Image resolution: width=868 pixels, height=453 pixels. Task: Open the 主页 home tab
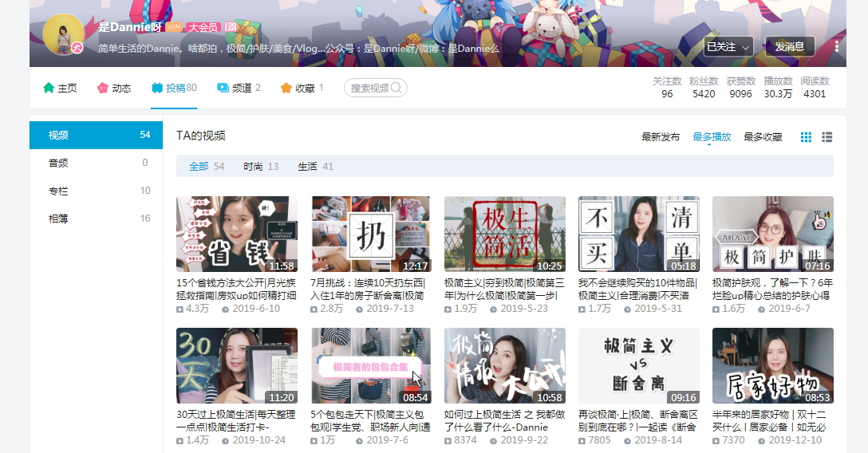click(60, 88)
